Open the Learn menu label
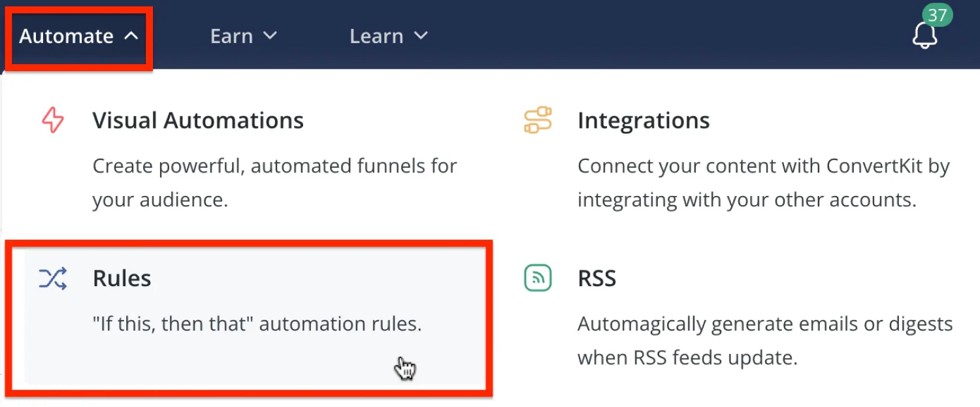 376,36
